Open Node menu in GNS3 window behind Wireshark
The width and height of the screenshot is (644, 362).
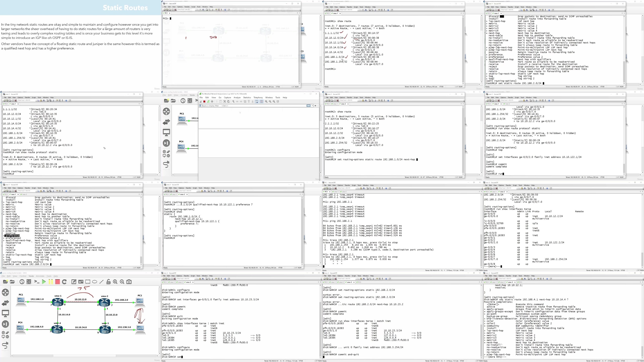(192, 95)
